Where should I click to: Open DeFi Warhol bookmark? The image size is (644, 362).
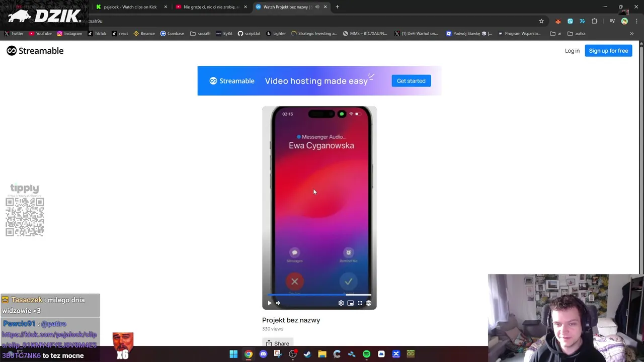tap(416, 34)
